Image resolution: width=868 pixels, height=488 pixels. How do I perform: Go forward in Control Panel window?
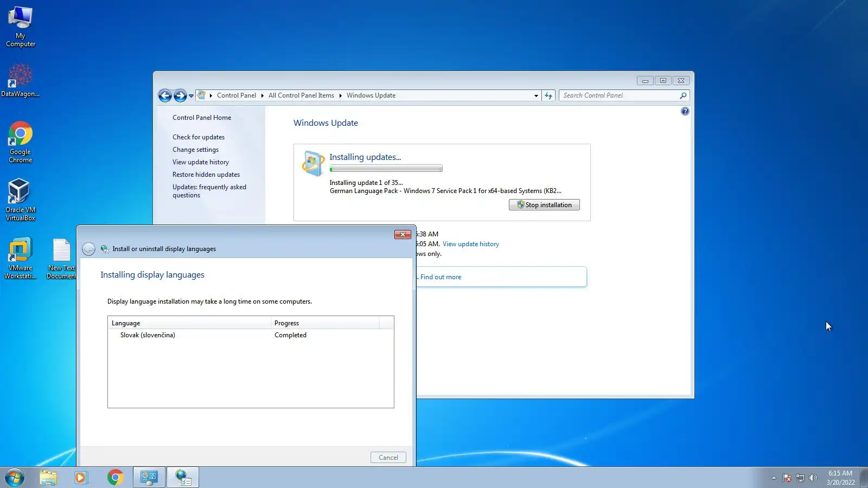180,96
